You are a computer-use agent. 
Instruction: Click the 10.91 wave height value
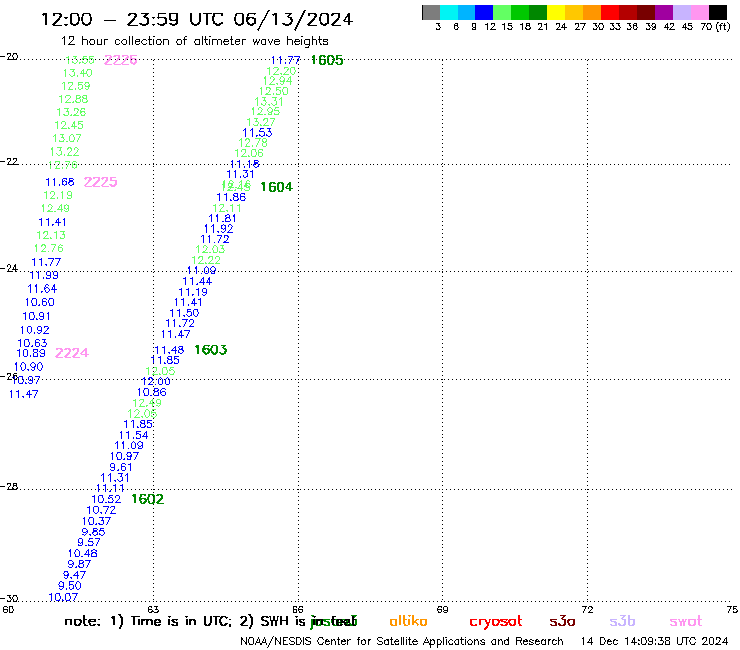point(36,316)
